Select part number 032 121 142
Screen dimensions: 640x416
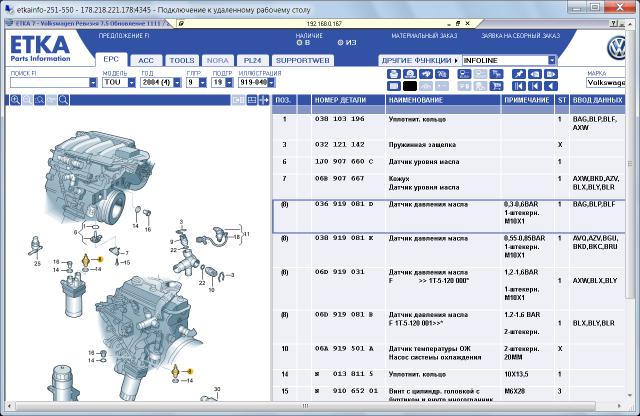point(340,145)
